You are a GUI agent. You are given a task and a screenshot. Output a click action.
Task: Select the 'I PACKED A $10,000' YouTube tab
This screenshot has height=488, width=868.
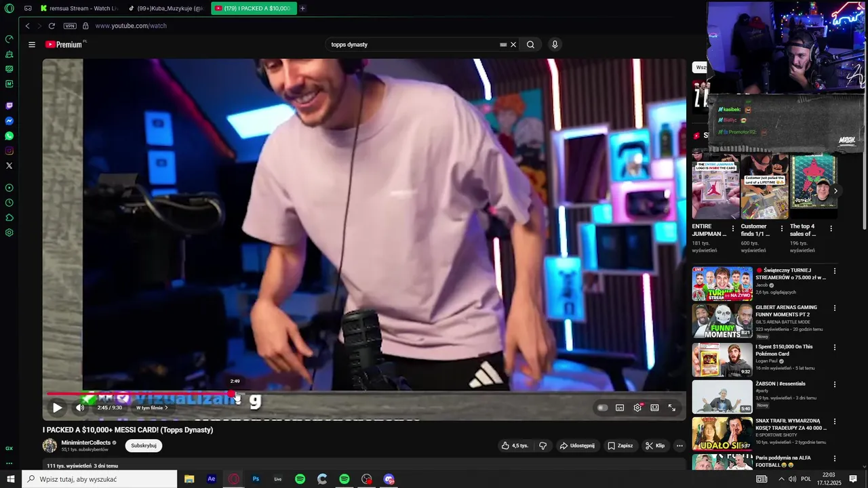click(254, 8)
